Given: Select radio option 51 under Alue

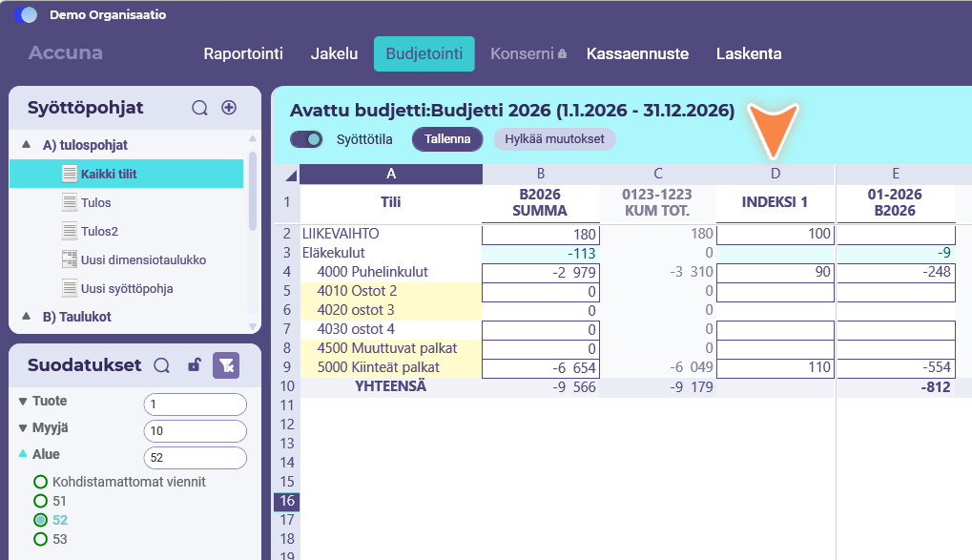Looking at the screenshot, I should pyautogui.click(x=41, y=501).
